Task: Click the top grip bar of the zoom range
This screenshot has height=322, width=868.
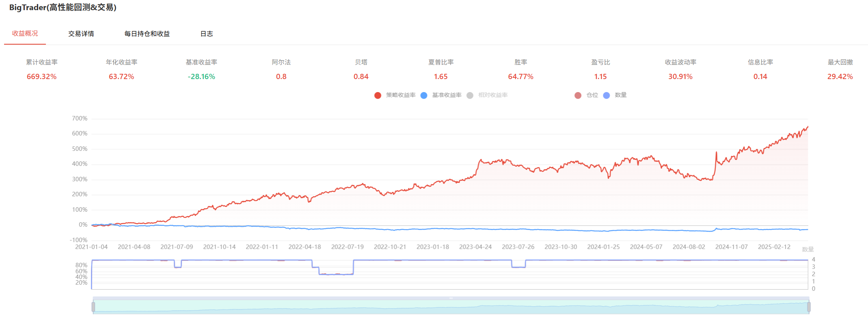Action: (x=451, y=298)
